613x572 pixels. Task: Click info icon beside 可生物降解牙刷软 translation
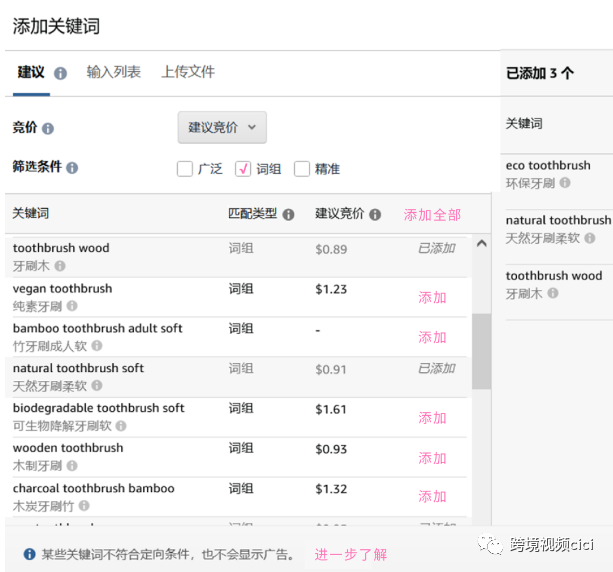tap(121, 426)
